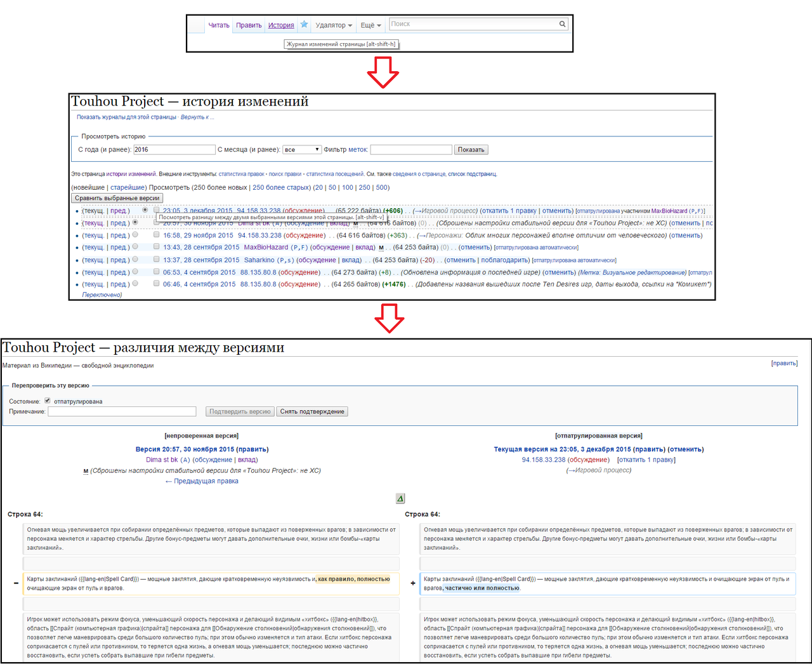Tick checkbox for 06:53, 4 сентября 2015 revision
812x664 pixels.
coord(156,271)
